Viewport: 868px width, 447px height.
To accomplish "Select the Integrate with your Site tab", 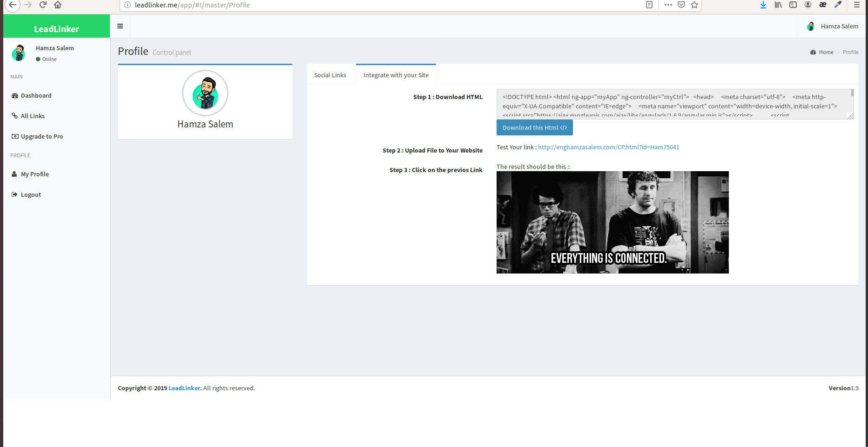I will [396, 75].
